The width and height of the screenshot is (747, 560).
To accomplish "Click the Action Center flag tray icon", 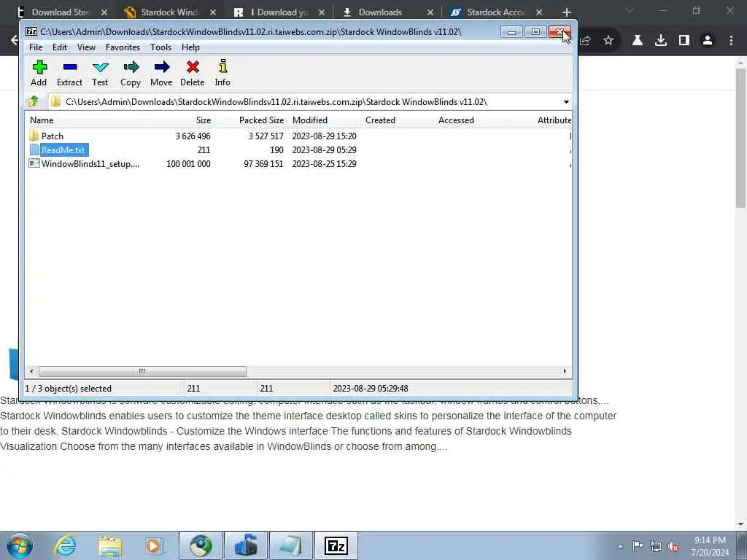I will [638, 545].
